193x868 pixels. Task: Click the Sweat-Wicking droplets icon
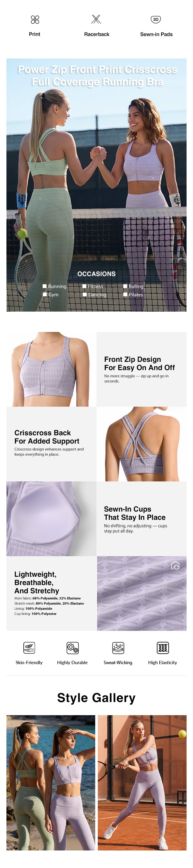[118, 647]
